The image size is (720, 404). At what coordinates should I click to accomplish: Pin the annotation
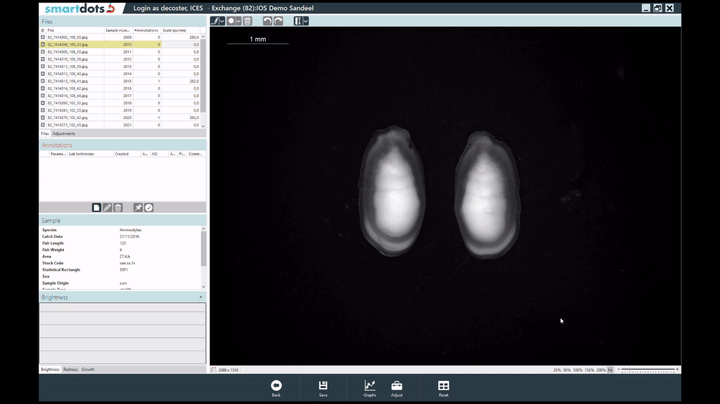[x=138, y=207]
